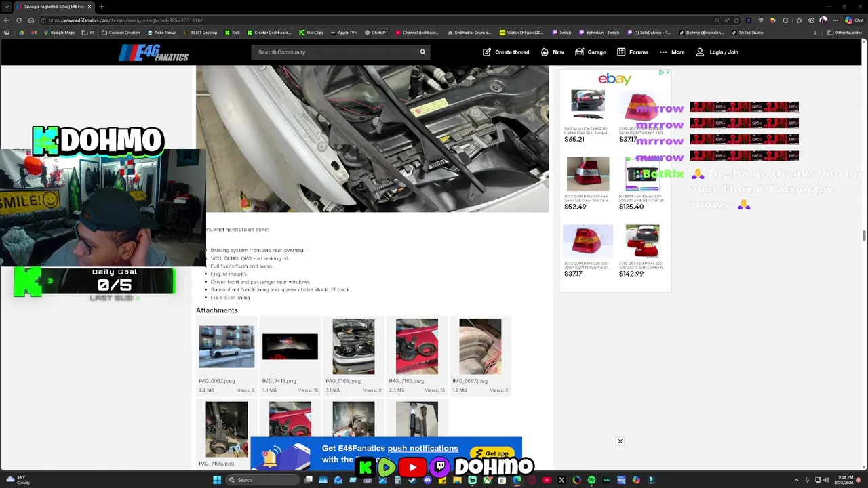The height and width of the screenshot is (488, 868).
Task: Open the Creator Dashboard bookmark
Action: (x=269, y=33)
